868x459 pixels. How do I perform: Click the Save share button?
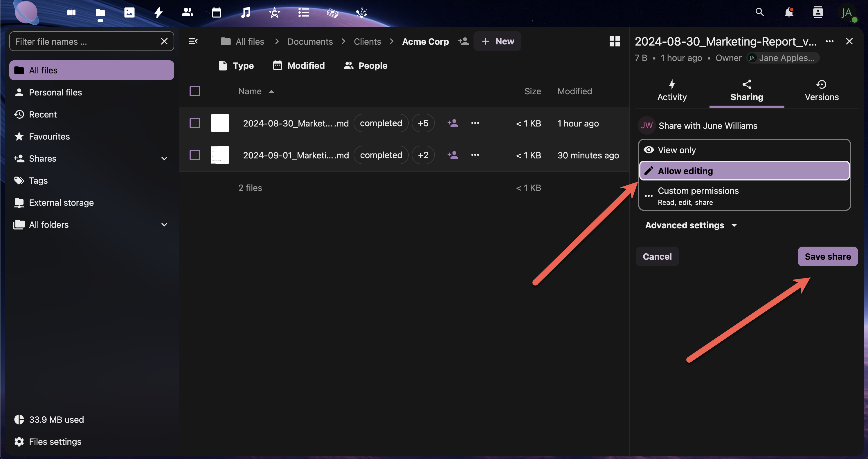tap(827, 256)
